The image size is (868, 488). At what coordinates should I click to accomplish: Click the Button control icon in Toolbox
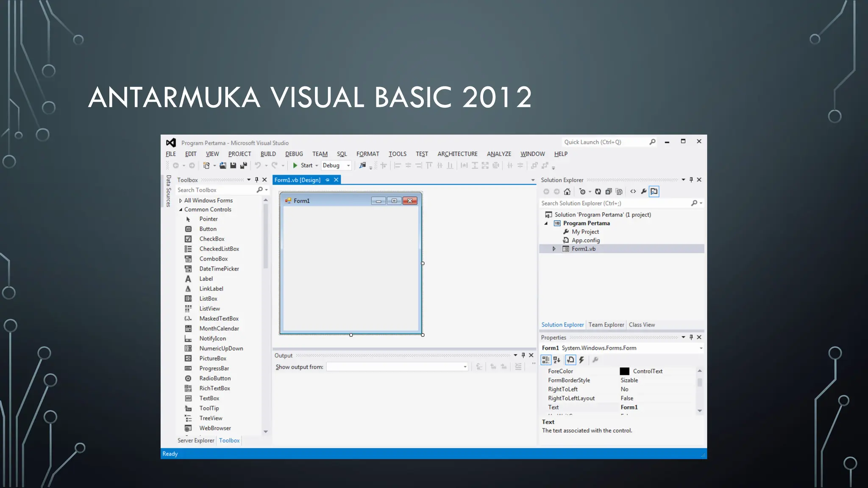coord(188,229)
